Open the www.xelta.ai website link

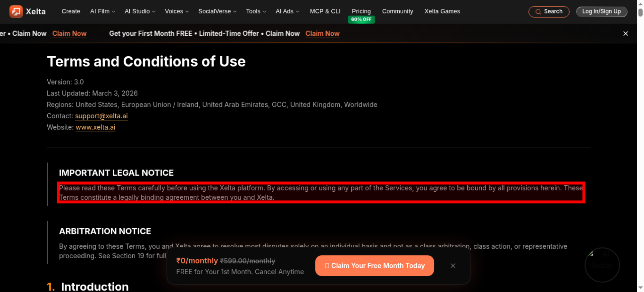[96, 127]
